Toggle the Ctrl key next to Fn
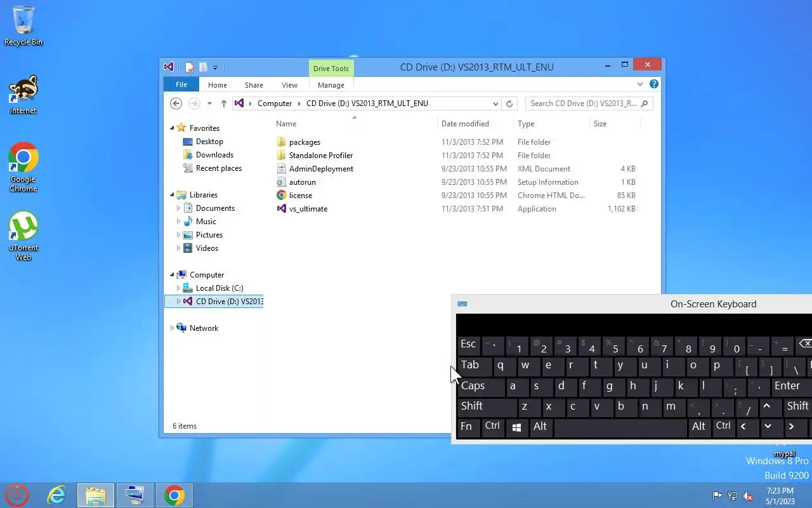This screenshot has width=812, height=508. coord(492,427)
